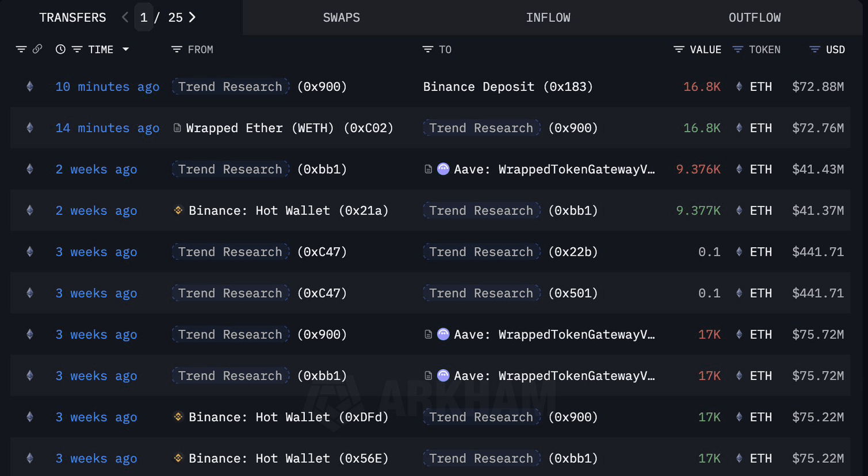Click the ETH token icon in the $72.88M row
The width and height of the screenshot is (868, 476).
(739, 87)
